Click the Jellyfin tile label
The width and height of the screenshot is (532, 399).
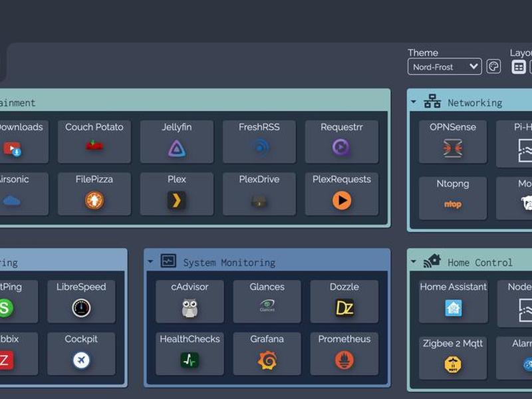177,127
